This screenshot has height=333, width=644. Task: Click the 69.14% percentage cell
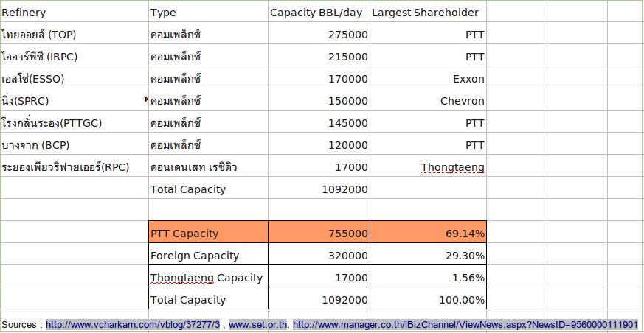click(428, 234)
